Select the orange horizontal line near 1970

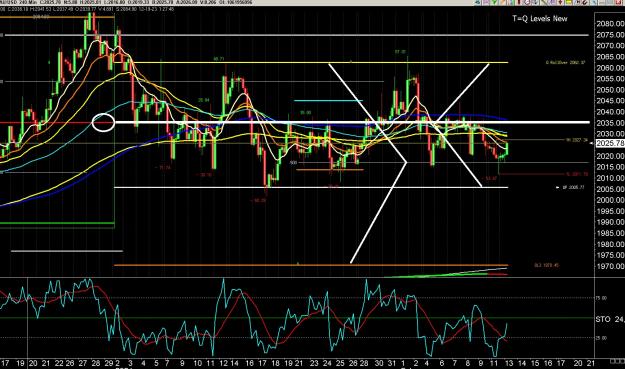click(x=311, y=265)
